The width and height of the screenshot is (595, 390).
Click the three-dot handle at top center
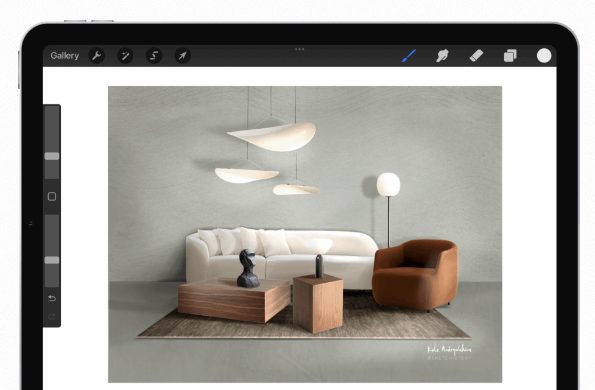point(299,49)
